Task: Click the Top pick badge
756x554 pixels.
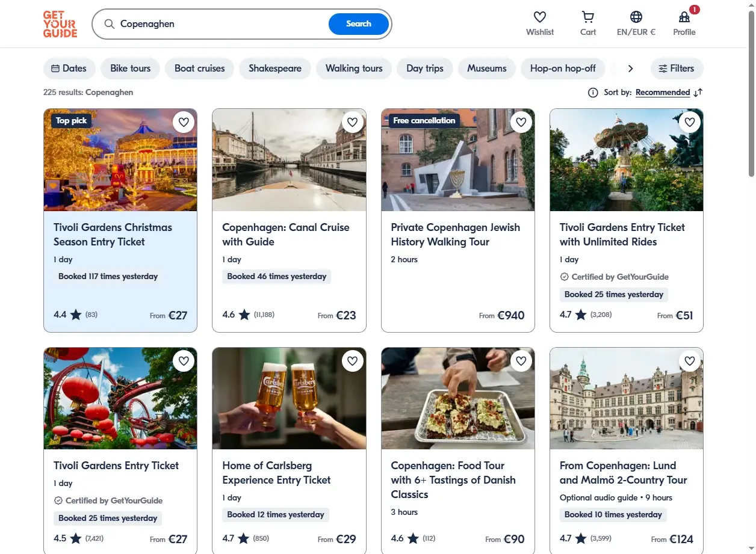Action: (x=71, y=121)
